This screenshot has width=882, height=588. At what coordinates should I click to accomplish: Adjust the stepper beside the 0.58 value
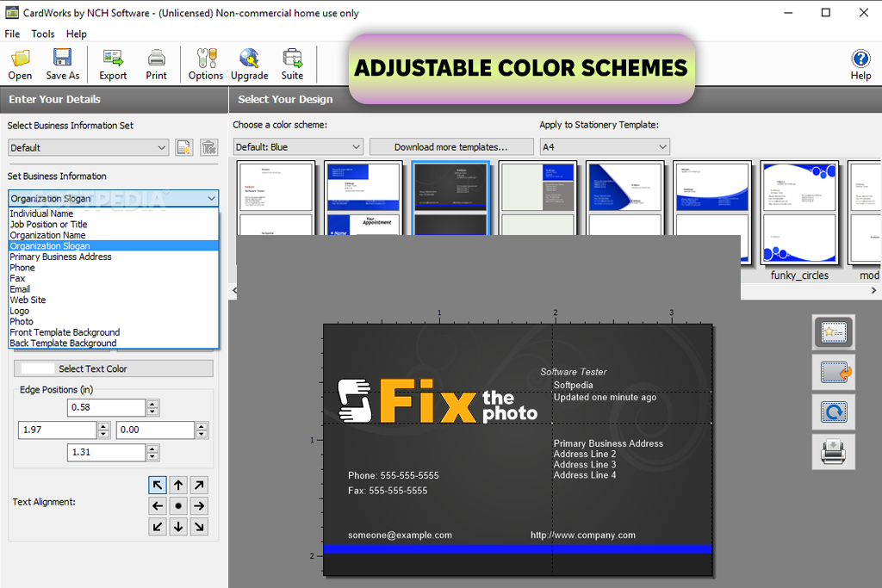(x=152, y=407)
